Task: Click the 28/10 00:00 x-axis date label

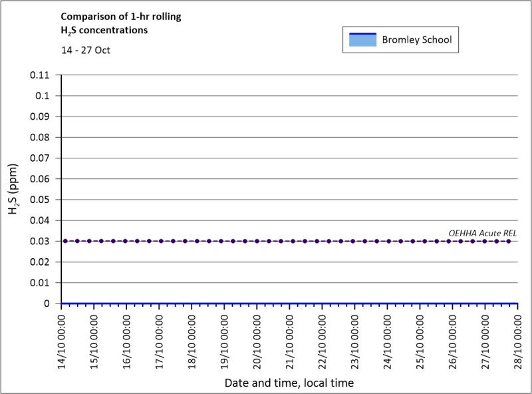Action: 518,339
